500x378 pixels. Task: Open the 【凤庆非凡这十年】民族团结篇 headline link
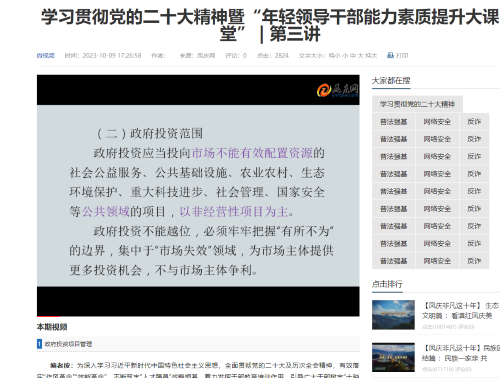[x=460, y=353]
